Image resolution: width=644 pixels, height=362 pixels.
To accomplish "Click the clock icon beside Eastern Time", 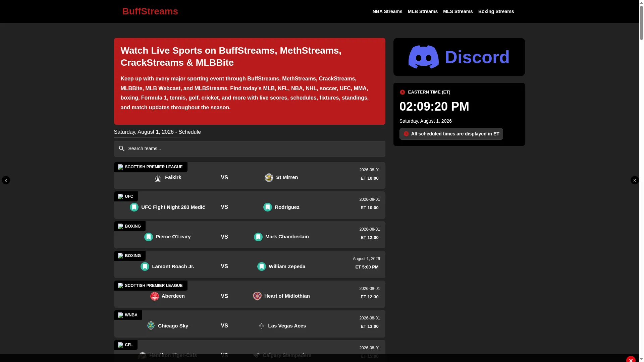I will coord(402,92).
